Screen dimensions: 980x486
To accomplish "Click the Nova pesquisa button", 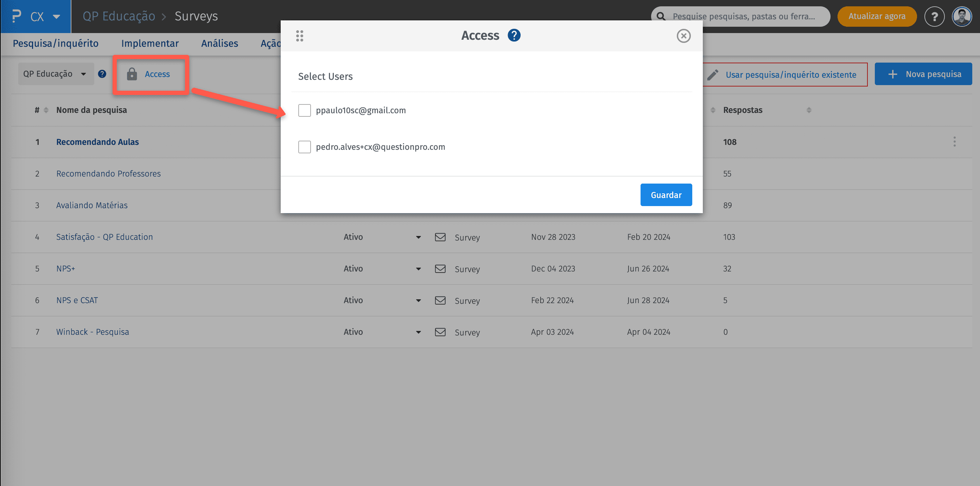I will (923, 74).
